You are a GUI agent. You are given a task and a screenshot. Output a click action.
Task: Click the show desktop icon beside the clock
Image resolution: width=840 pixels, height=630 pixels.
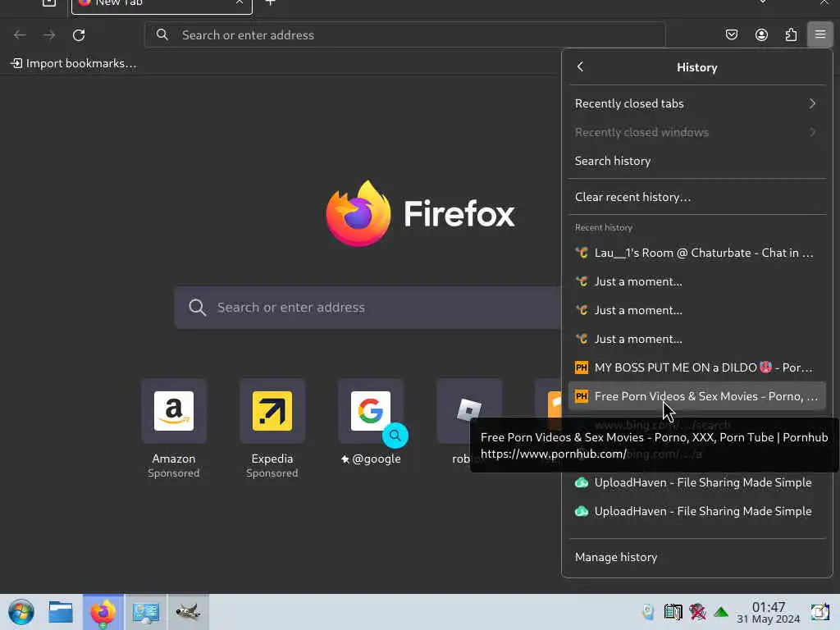click(x=820, y=612)
